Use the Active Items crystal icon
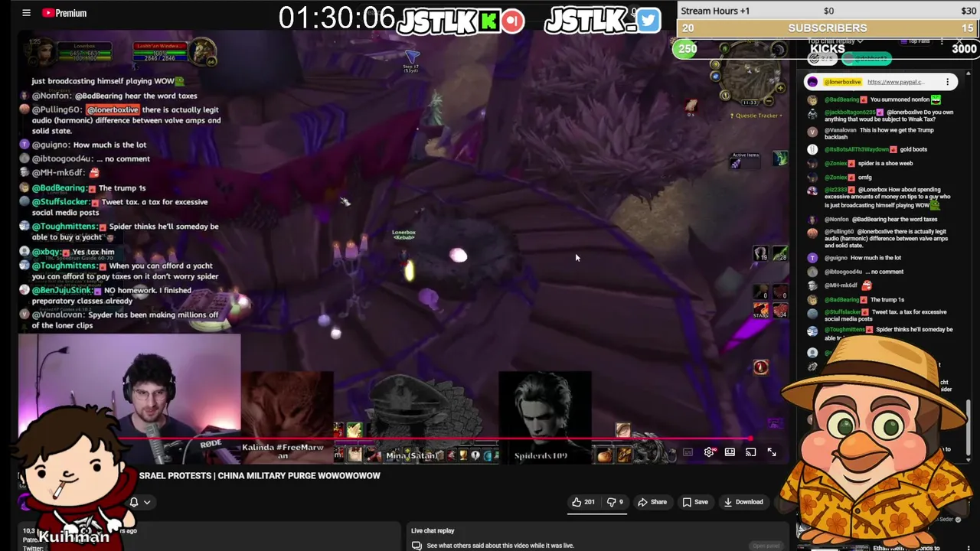The image size is (980, 551). (x=736, y=163)
